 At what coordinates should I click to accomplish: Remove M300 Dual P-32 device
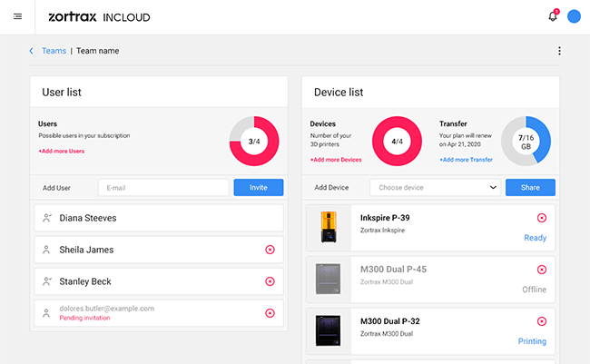coord(542,321)
